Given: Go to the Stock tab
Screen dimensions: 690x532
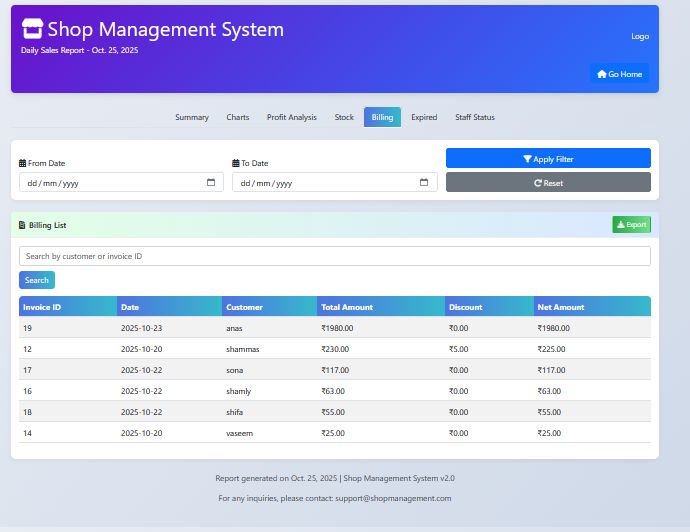Looking at the screenshot, I should click(344, 117).
